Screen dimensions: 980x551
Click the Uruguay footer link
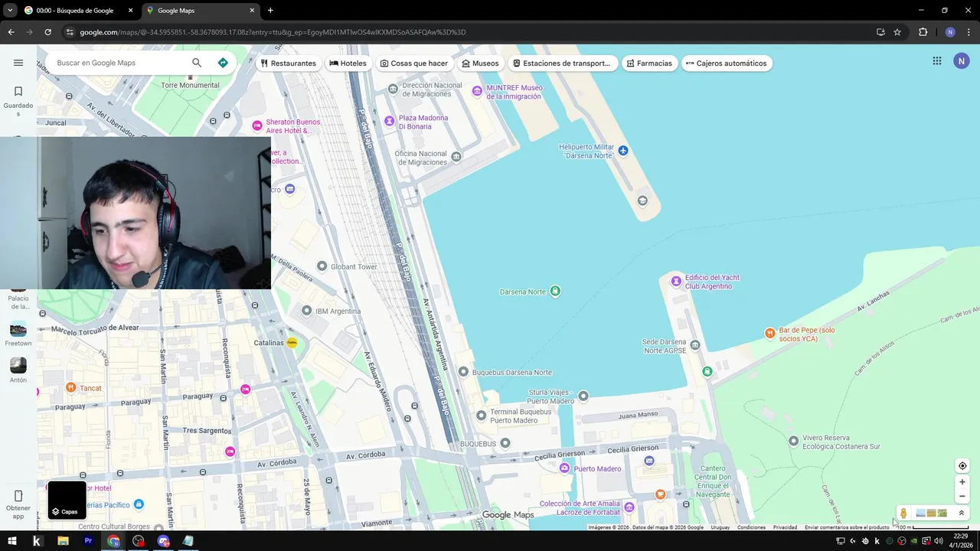tap(720, 527)
